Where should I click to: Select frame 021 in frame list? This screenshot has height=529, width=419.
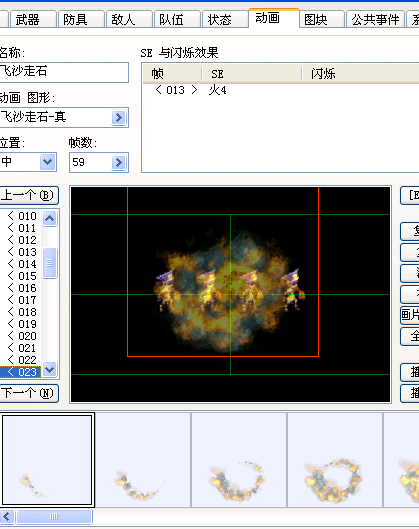coord(21,348)
